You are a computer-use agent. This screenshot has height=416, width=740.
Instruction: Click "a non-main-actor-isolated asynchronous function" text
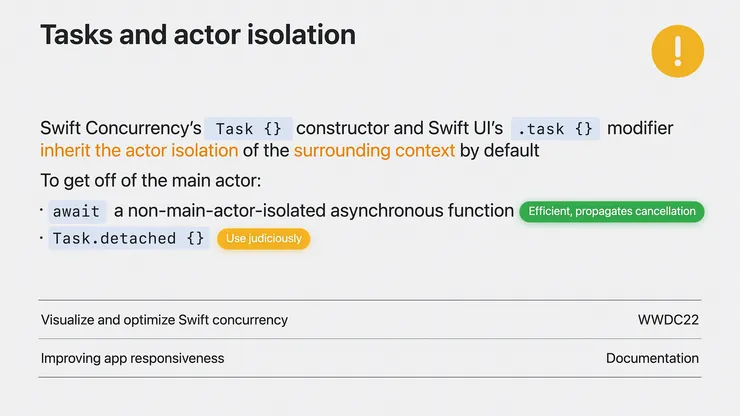tap(313, 212)
